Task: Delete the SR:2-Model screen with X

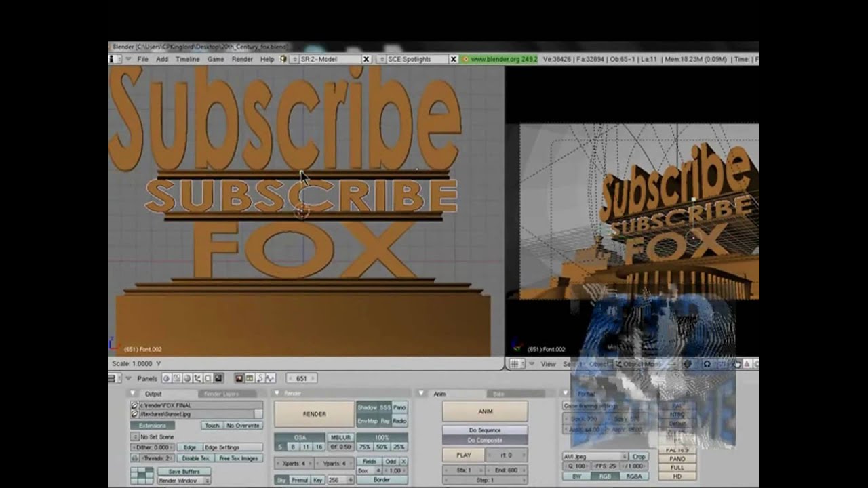Action: click(366, 60)
